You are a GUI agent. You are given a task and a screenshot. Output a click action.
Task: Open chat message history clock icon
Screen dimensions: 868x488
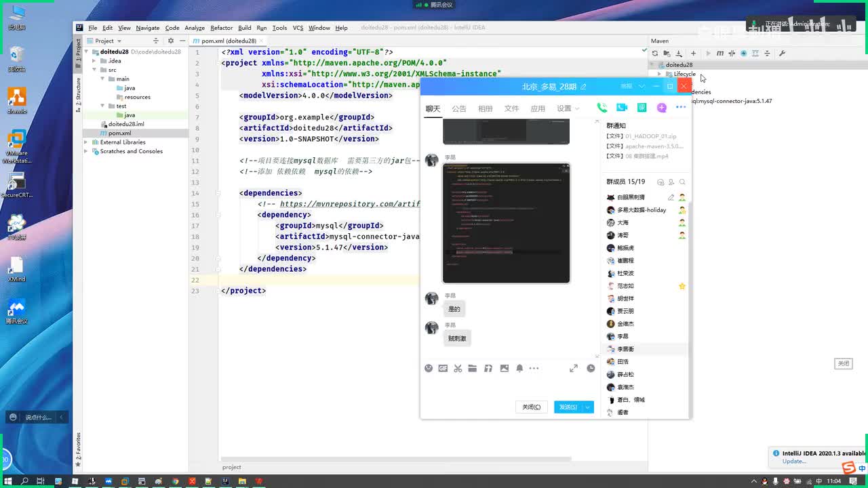(x=591, y=368)
